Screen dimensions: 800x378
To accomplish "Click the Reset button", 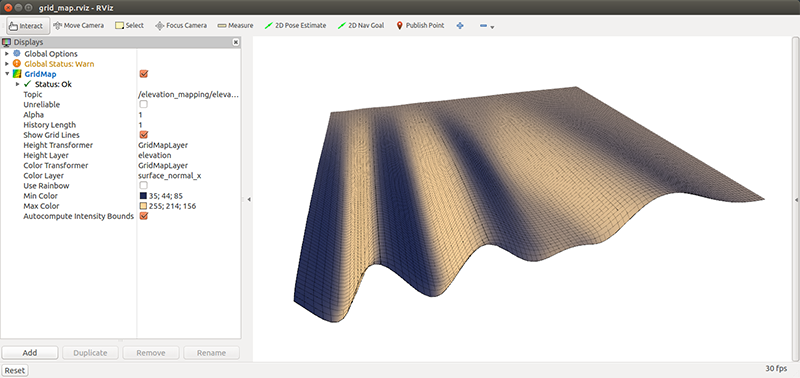I will 14,371.
